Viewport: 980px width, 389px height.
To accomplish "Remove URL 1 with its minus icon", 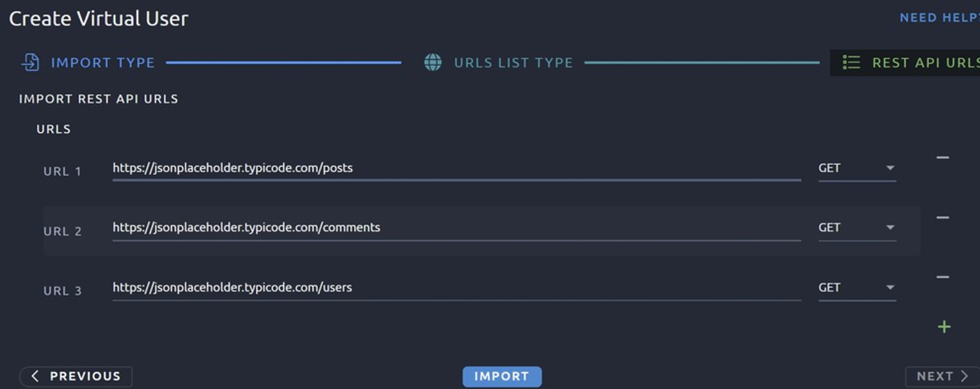I will pyautogui.click(x=942, y=158).
